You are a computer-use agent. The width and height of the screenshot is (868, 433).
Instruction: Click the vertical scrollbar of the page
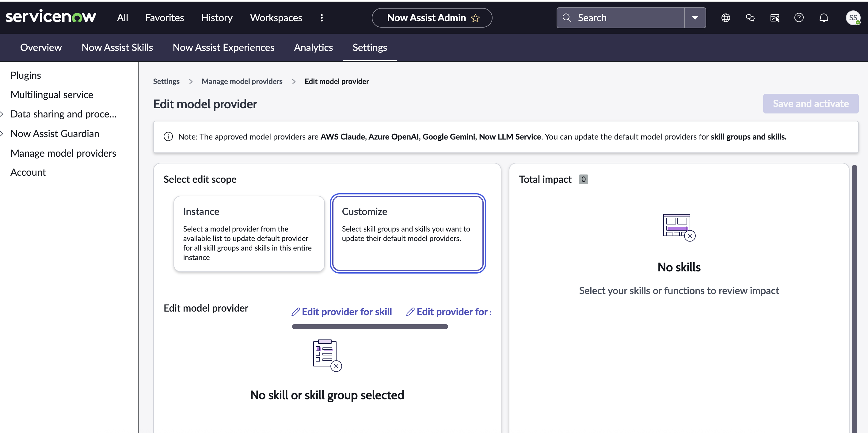854,298
